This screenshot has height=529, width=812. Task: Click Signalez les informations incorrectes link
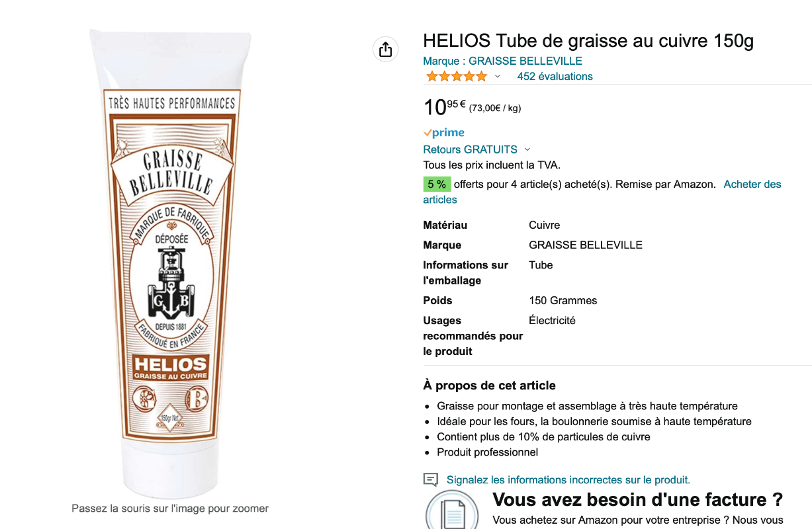coord(568,480)
